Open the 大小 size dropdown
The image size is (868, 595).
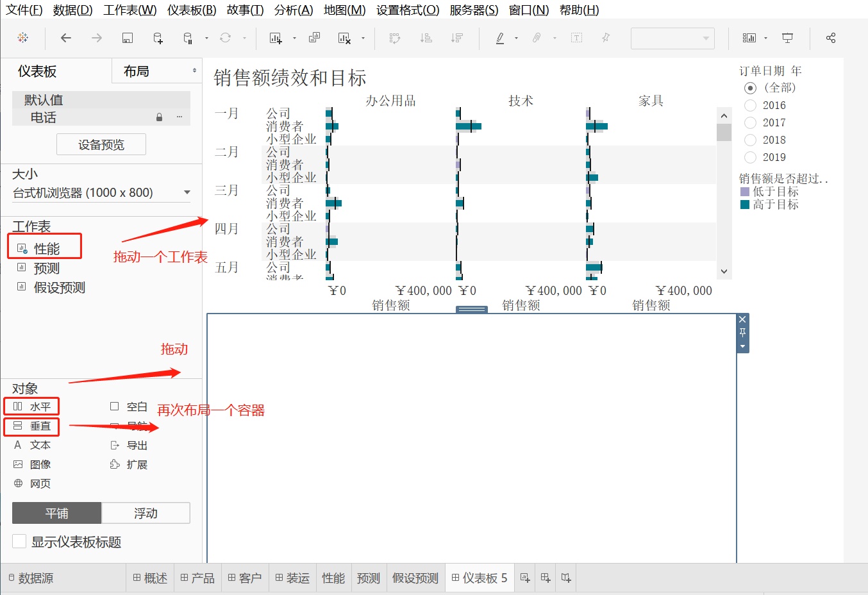[x=102, y=192]
